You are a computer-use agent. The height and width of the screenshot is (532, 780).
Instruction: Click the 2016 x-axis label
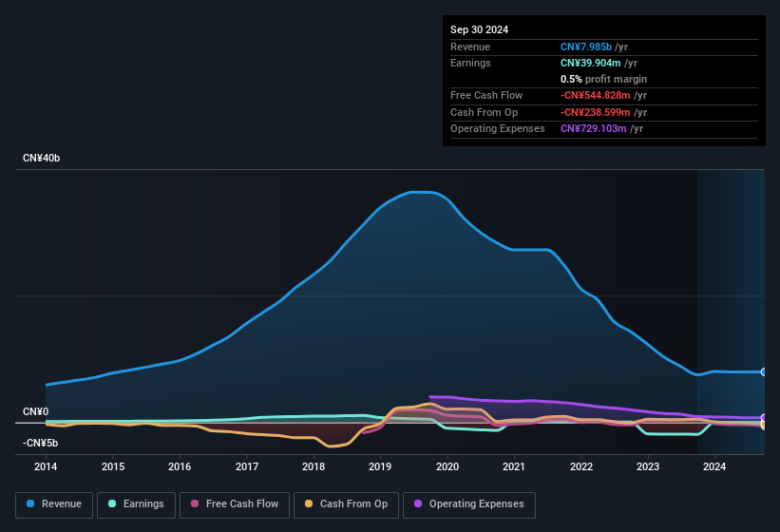[180, 466]
